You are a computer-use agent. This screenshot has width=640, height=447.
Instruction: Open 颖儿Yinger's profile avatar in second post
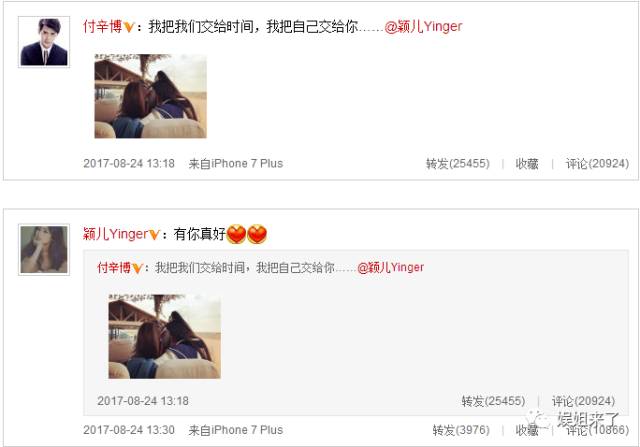(44, 249)
